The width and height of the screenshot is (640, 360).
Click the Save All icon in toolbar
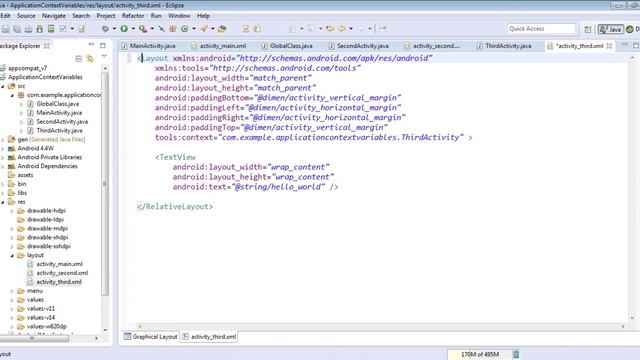click(17, 29)
